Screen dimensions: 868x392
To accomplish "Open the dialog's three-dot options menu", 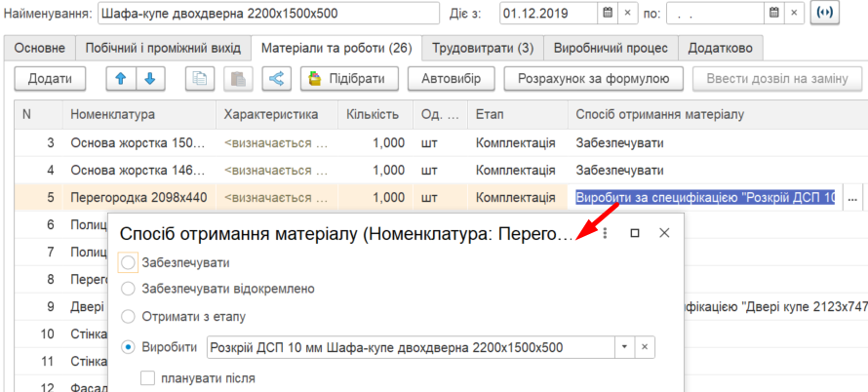I will click(x=606, y=233).
